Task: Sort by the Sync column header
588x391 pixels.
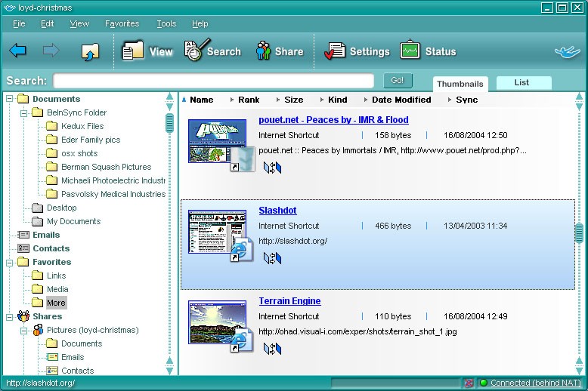Action: coord(466,100)
